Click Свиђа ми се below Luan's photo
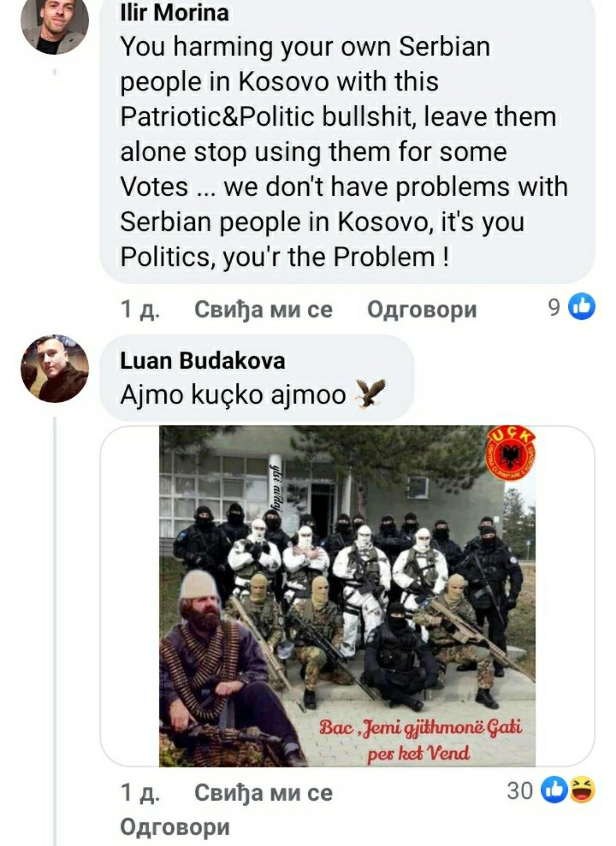The width and height of the screenshot is (616, 846). (263, 792)
